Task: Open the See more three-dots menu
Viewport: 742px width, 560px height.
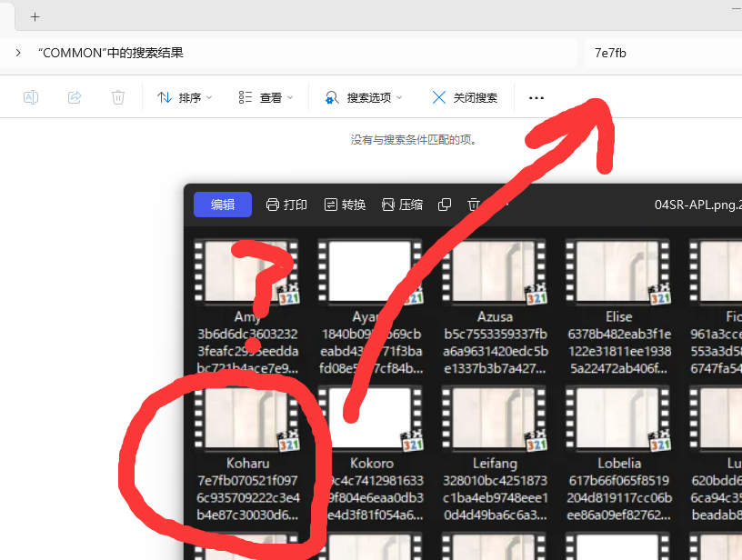Action: 536,98
